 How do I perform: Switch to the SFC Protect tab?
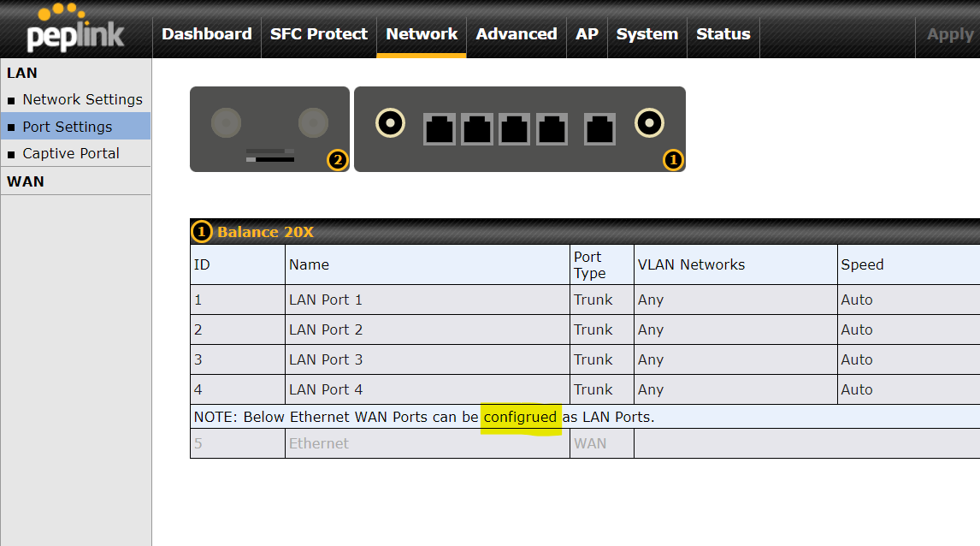[x=318, y=34]
